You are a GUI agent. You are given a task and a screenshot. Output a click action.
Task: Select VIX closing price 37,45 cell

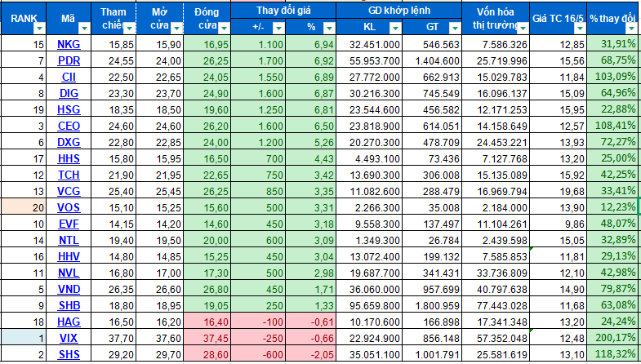(207, 338)
